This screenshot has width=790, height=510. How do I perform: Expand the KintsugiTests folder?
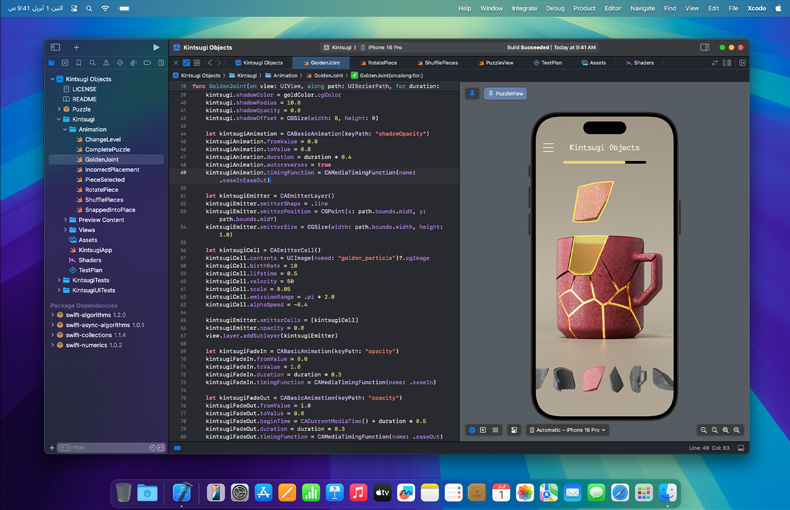[59, 280]
